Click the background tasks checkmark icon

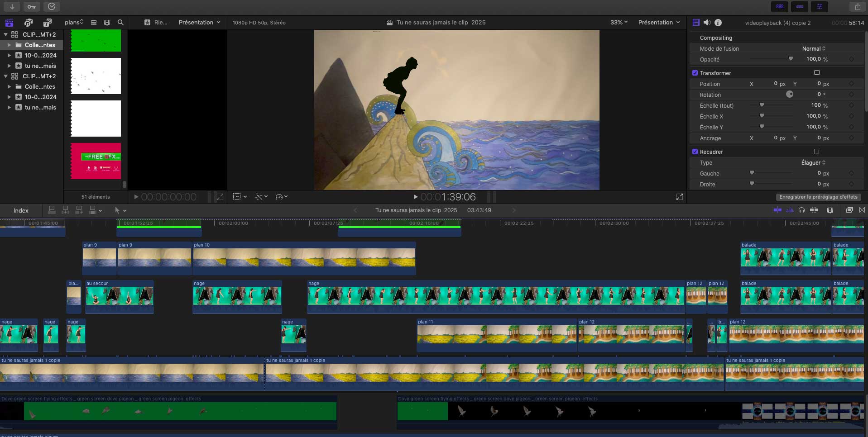52,7
